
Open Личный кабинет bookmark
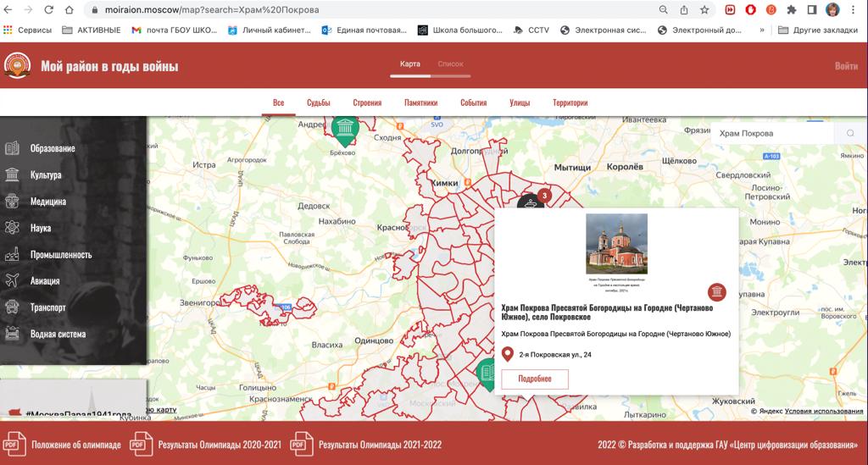coord(270,30)
